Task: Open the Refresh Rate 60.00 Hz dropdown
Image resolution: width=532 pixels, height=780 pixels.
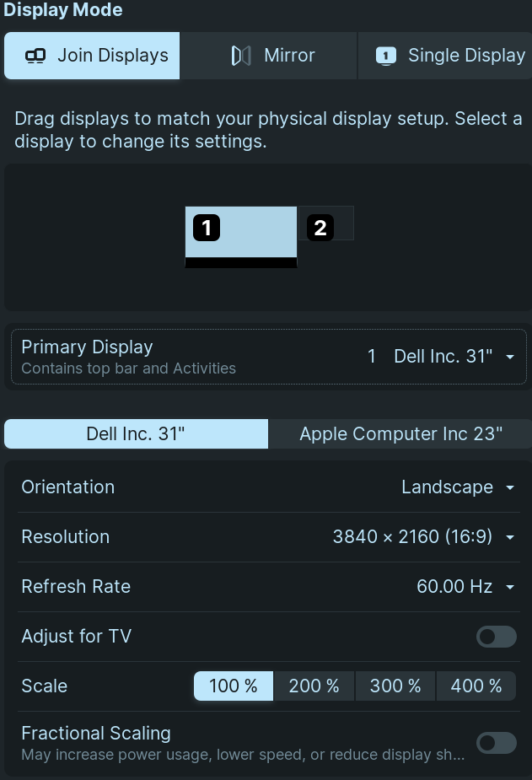Action: [x=465, y=587]
